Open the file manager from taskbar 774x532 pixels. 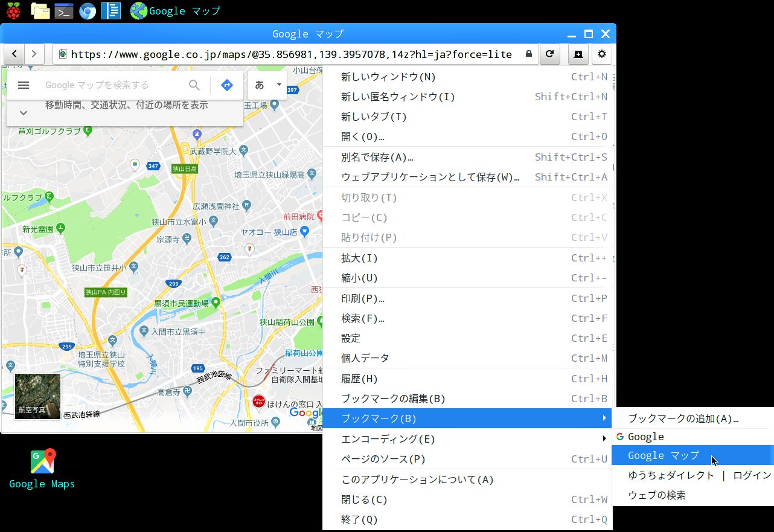coord(40,10)
